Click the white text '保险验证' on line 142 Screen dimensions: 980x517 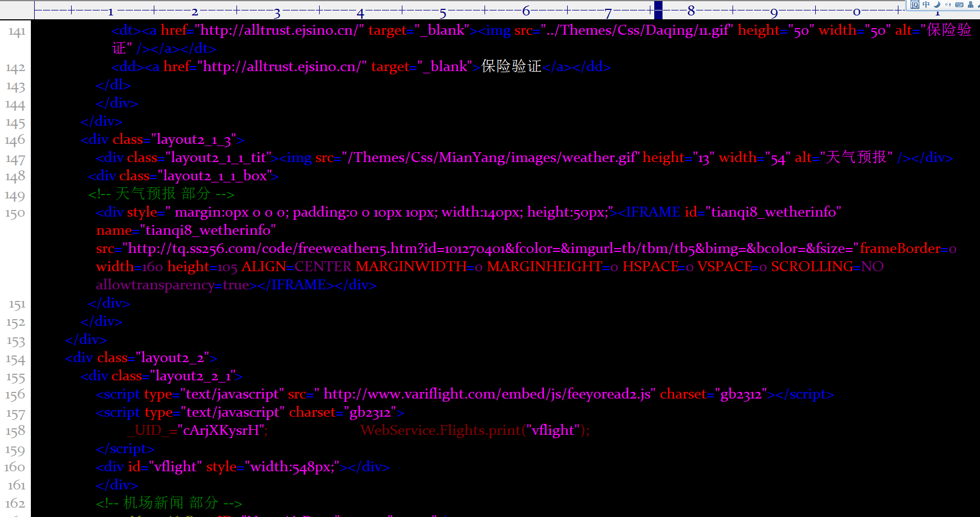[511, 67]
